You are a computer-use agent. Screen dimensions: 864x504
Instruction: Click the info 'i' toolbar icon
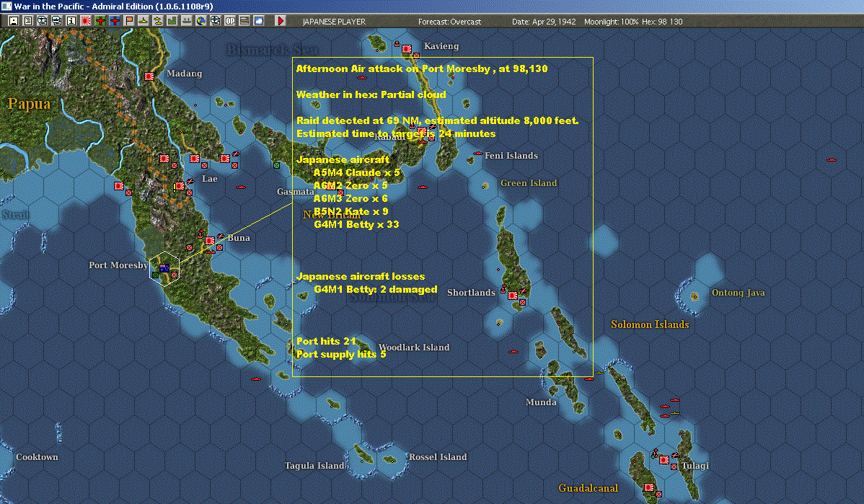click(x=71, y=21)
